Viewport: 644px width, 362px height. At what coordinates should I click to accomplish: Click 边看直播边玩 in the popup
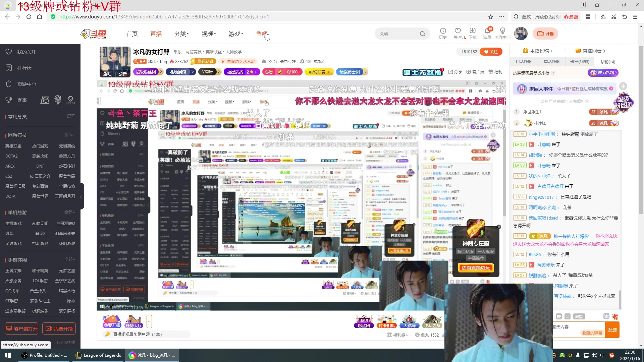[x=476, y=268]
